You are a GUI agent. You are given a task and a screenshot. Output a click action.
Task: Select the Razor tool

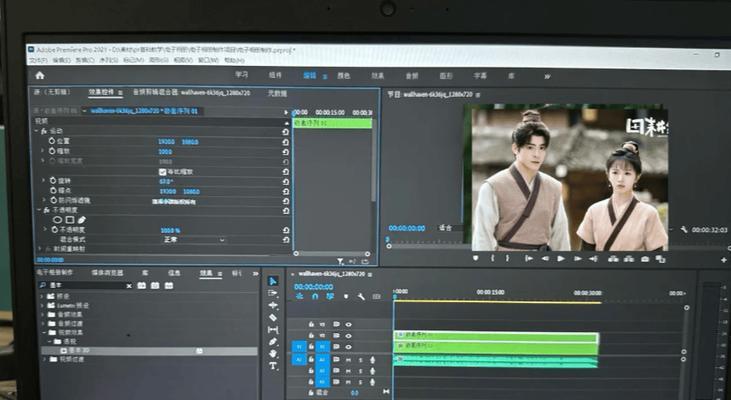[x=273, y=317]
